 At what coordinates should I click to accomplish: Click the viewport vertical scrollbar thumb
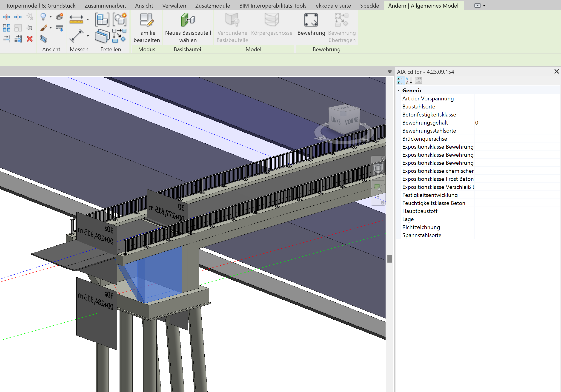click(x=389, y=259)
